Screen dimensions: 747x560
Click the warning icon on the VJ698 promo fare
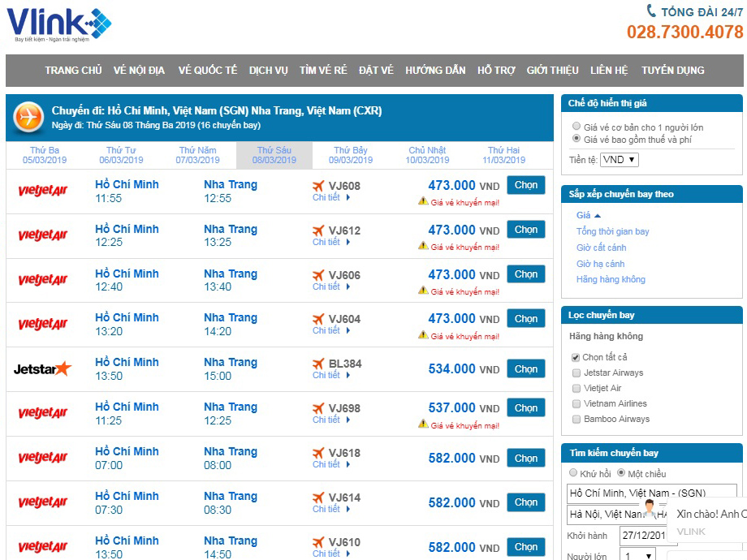point(423,424)
